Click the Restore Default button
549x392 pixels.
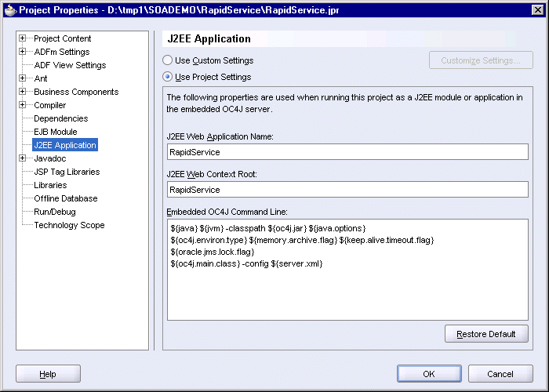pyautogui.click(x=486, y=334)
